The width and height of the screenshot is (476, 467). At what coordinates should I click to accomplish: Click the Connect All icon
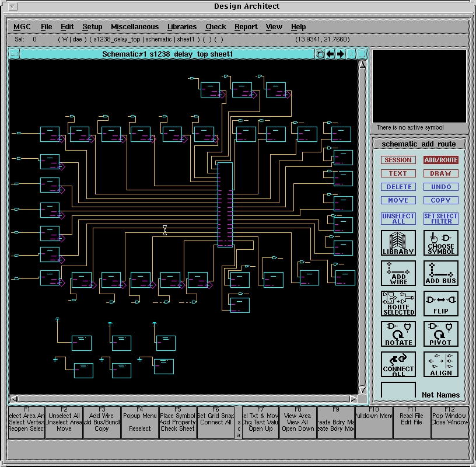(398, 364)
